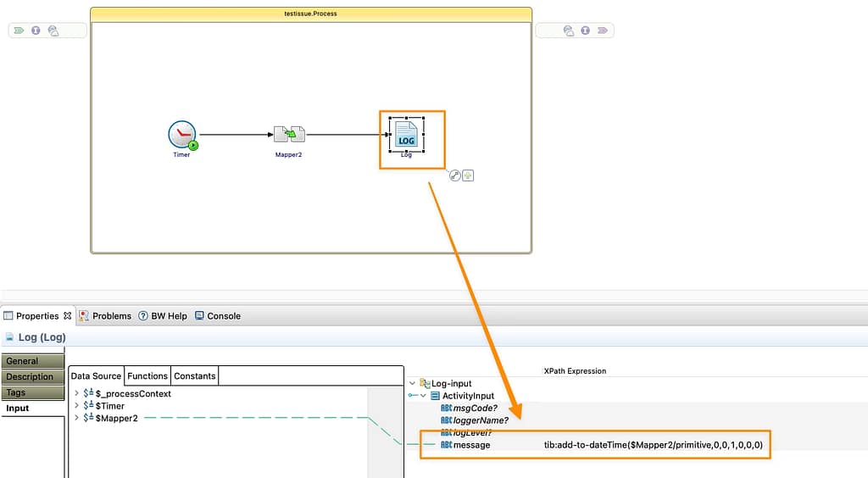Open the Constants tab
The height and width of the screenshot is (478, 868).
(195, 376)
